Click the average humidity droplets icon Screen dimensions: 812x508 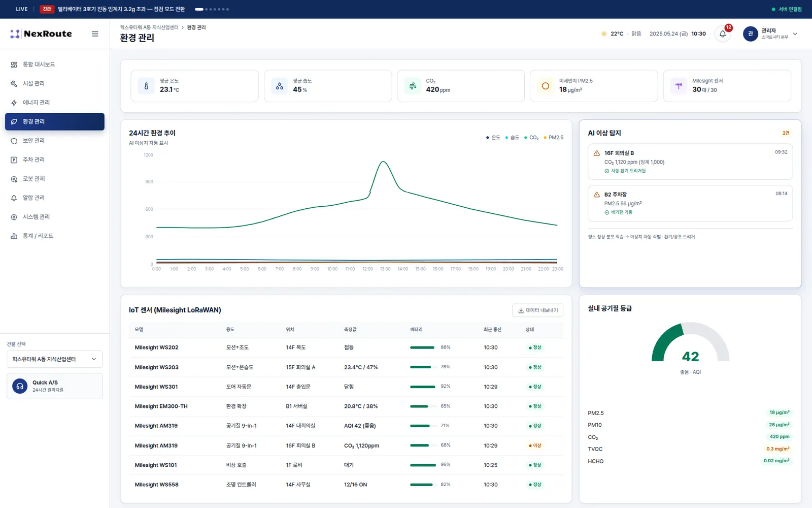pyautogui.click(x=280, y=86)
